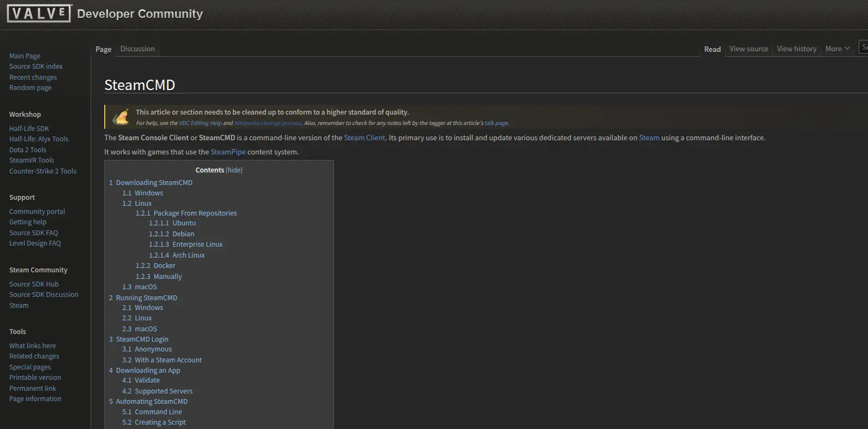Click the search input field

864,47
